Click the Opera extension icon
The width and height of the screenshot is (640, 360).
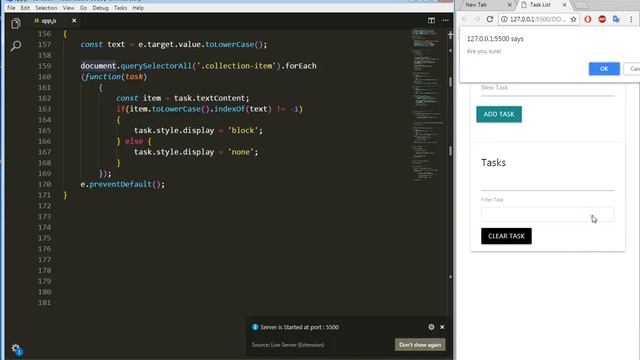pyautogui.click(x=588, y=19)
